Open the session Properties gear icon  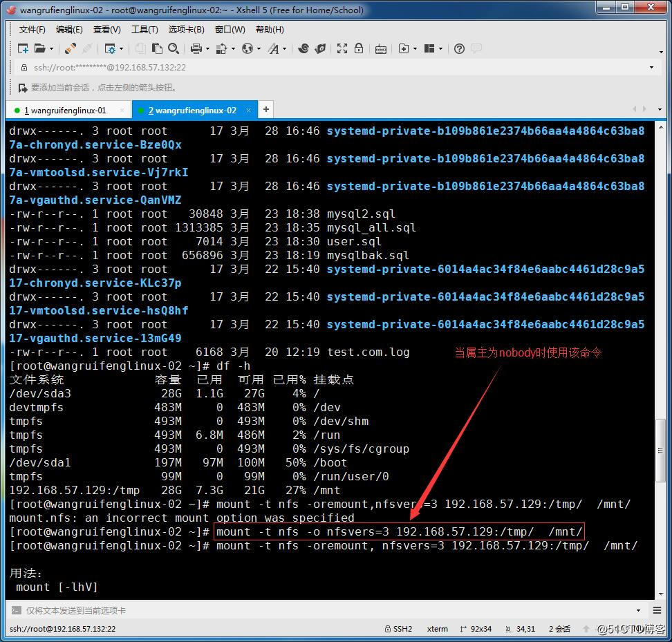coord(110,48)
